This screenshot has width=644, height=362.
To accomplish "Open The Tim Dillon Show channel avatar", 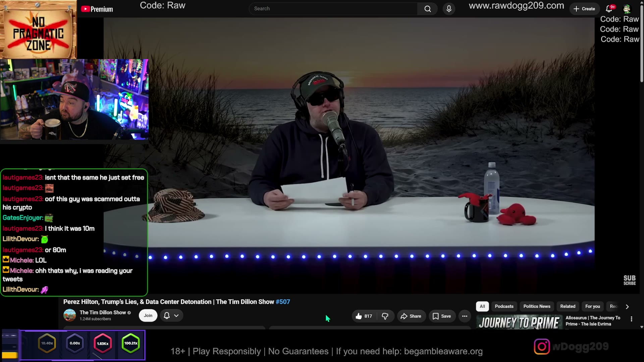I will click(70, 315).
